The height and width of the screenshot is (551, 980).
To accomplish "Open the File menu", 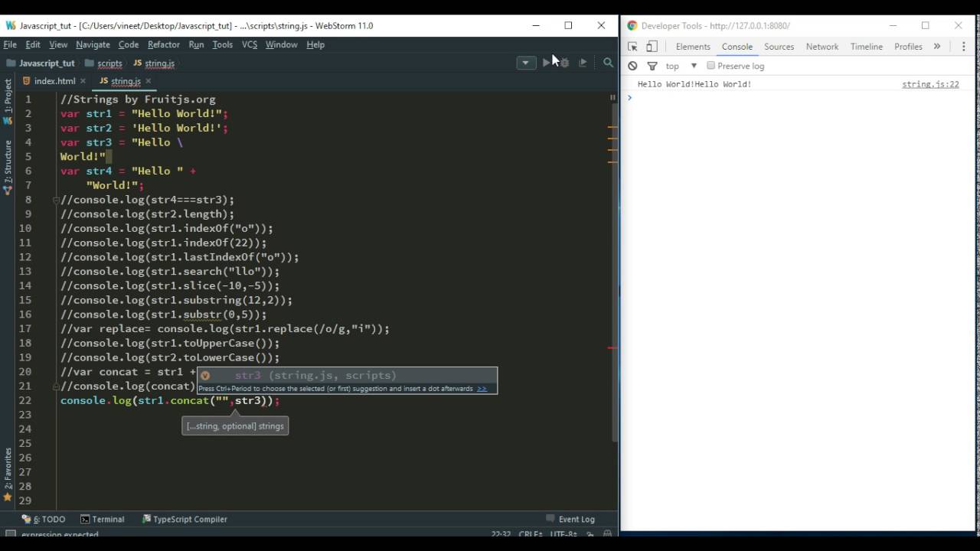I will (10, 44).
